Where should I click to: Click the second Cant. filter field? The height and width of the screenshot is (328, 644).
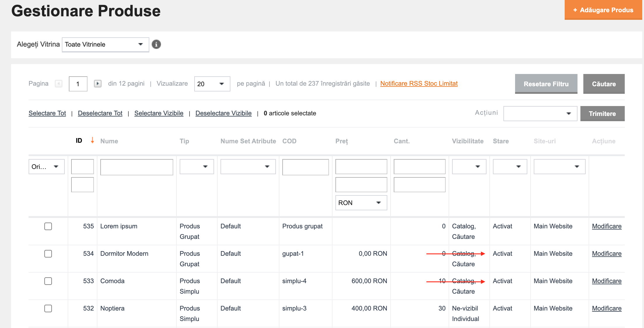click(419, 185)
